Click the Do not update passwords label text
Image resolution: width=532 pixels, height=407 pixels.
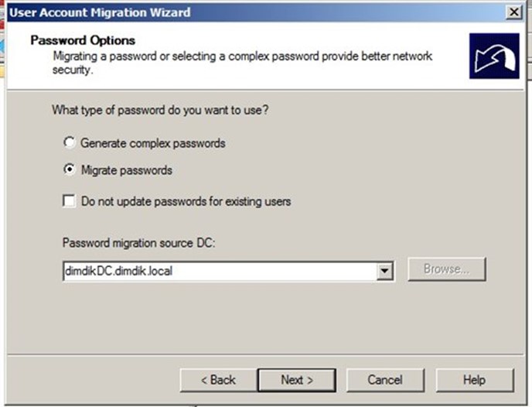pos(186,201)
